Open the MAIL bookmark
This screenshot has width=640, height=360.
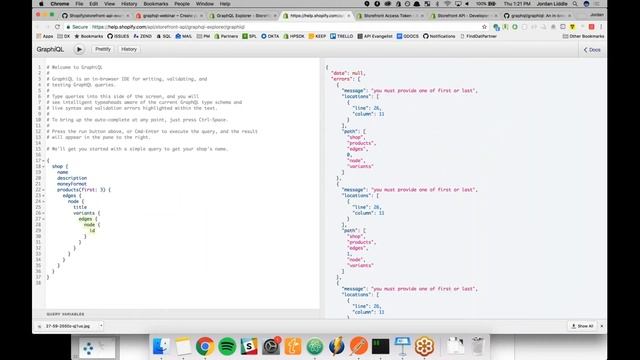184,36
